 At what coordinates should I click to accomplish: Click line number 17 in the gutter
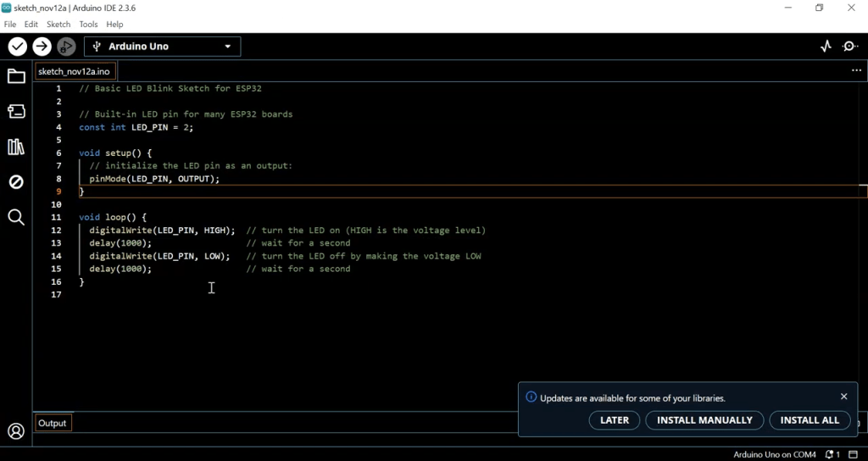coord(56,294)
